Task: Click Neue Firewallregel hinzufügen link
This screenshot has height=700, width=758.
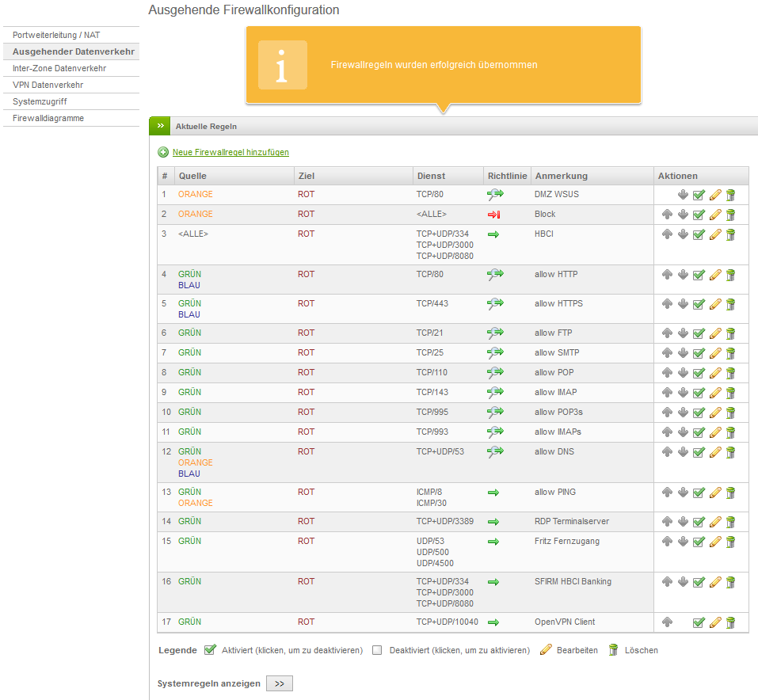Action: click(x=230, y=152)
